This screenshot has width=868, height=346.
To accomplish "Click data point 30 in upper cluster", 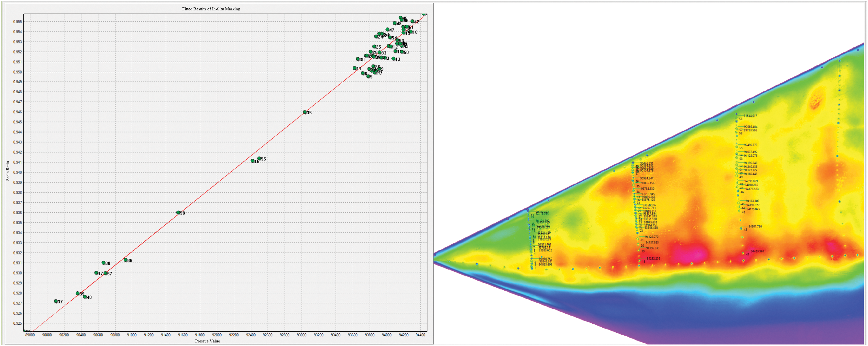I will (358, 59).
